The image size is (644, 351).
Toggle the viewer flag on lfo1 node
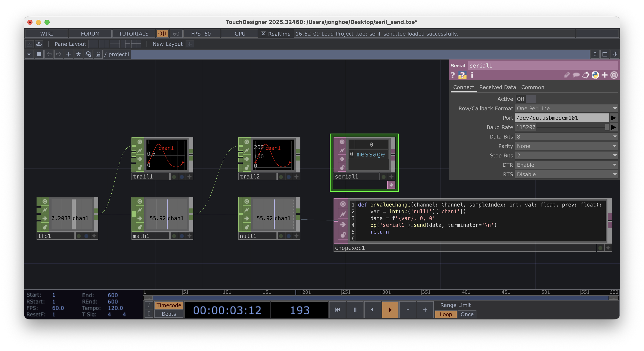(x=45, y=201)
